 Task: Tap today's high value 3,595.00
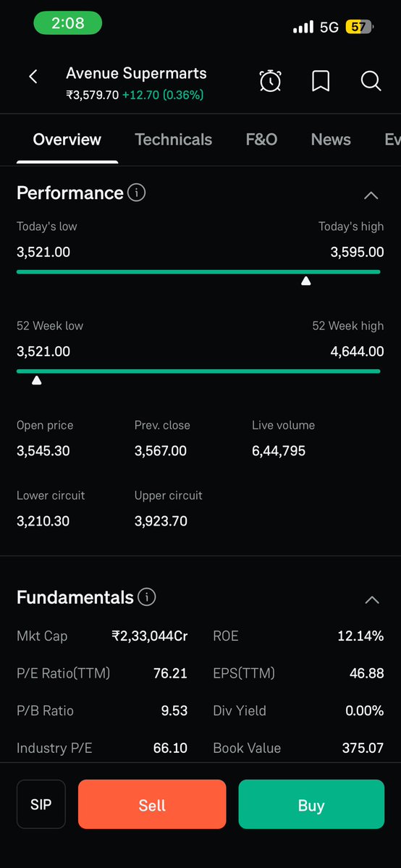[x=358, y=253]
